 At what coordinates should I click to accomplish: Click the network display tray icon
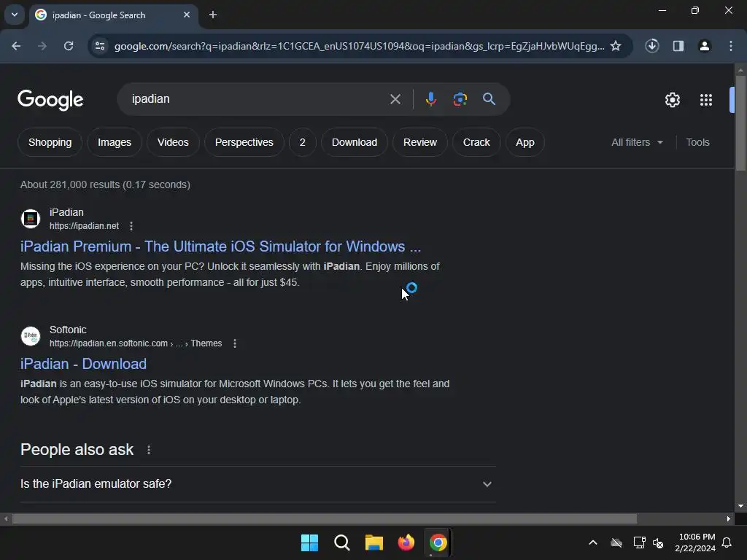pos(639,542)
